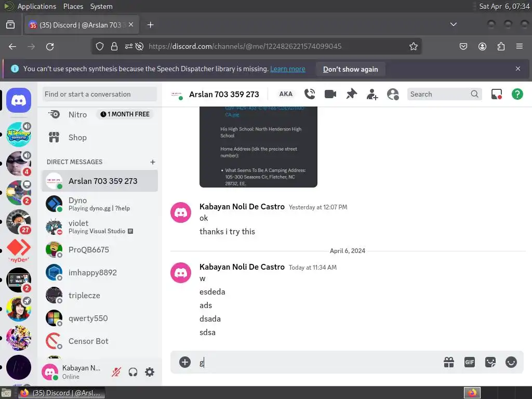Open the shared dark image attachment
This screenshot has width=532, height=399.
[258, 147]
